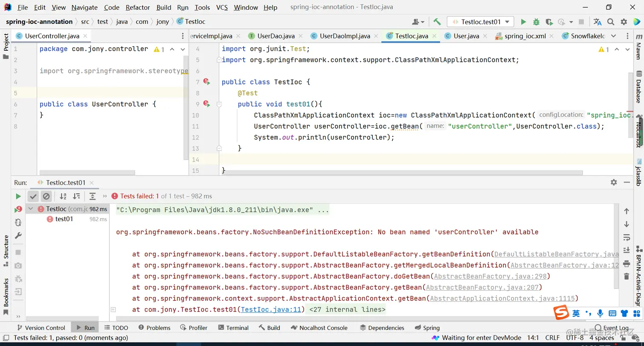The height and width of the screenshot is (346, 644).
Task: Open the Sogou soft keyboard icon
Action: coord(612,314)
